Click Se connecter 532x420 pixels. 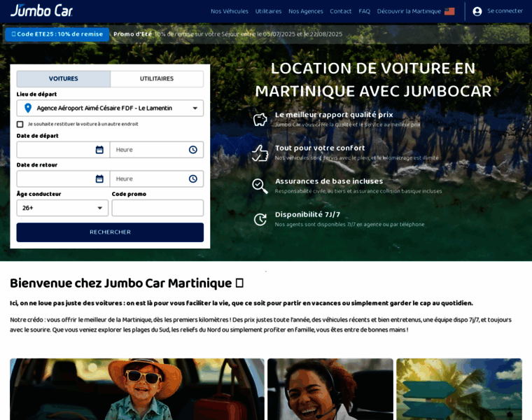(505, 11)
